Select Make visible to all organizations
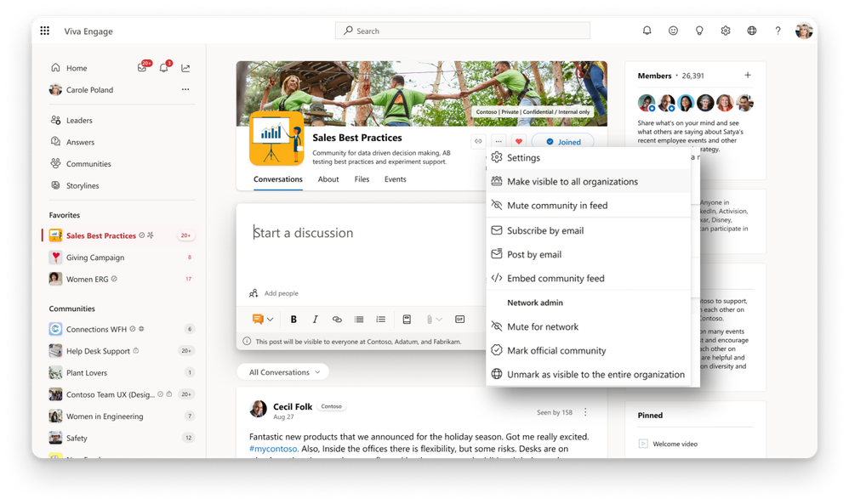This screenshot has height=504, width=849. [589, 181]
